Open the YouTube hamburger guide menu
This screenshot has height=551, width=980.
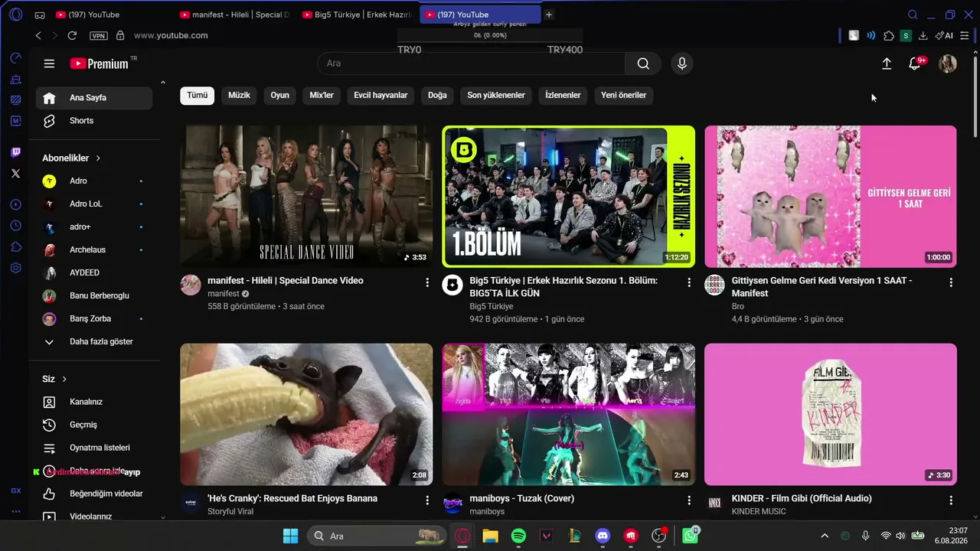[49, 64]
